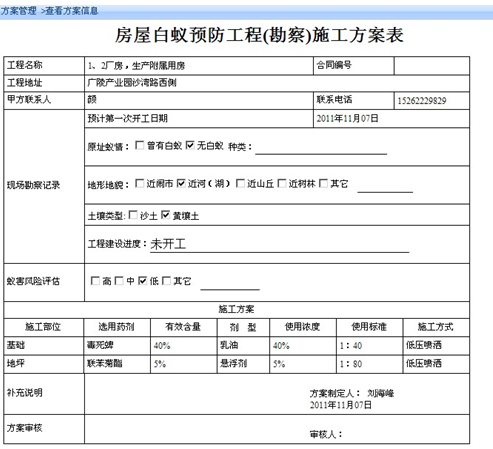
Task: Click the 使用浓度 column header
Action: pos(302,327)
